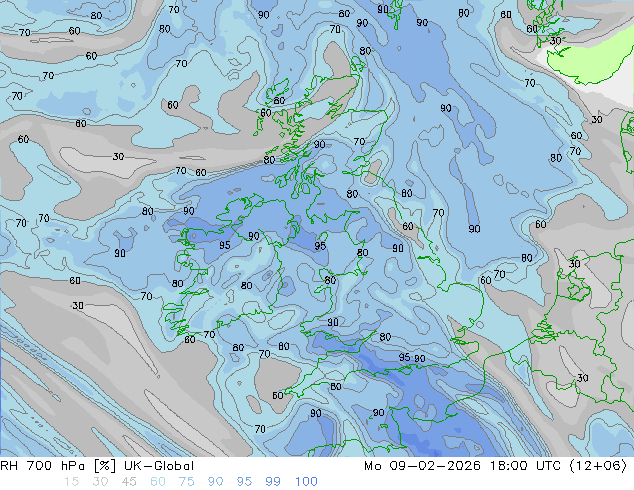Click the 'RH 700 hPa [%]' title text
634x490 pixels.
58,466
